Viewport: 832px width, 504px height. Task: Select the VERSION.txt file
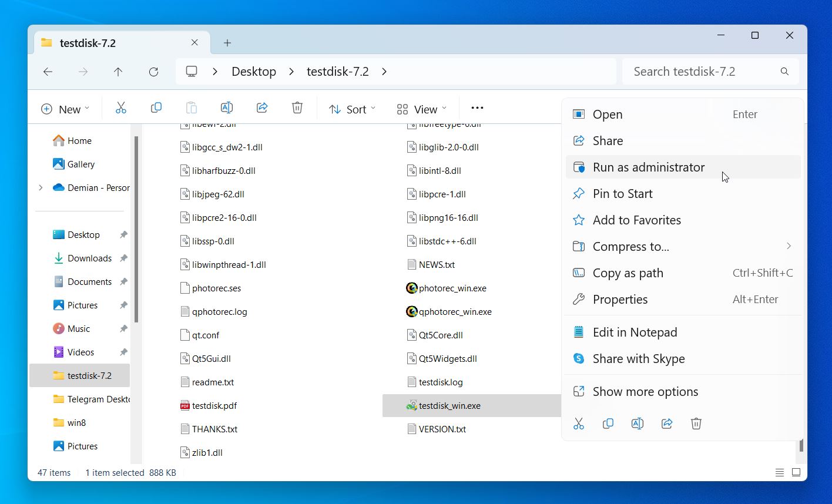coord(437,429)
